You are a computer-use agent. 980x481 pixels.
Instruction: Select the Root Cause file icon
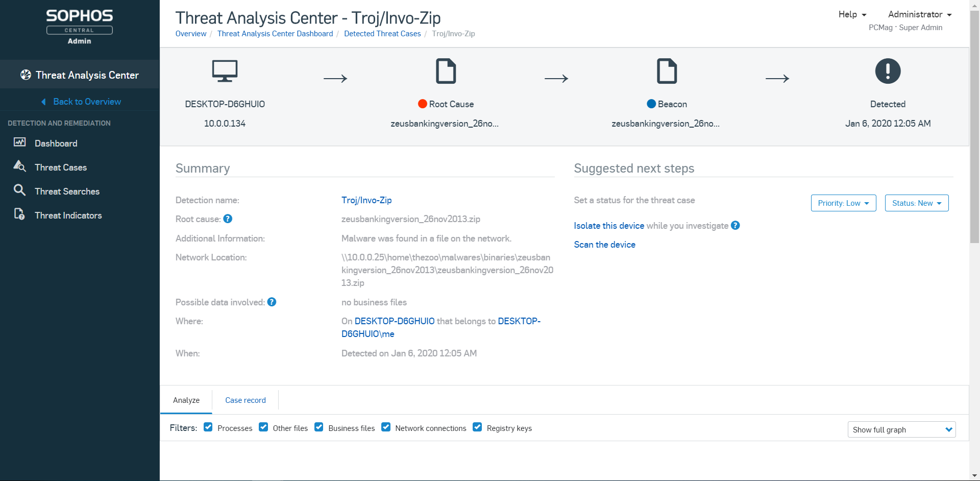(x=446, y=71)
